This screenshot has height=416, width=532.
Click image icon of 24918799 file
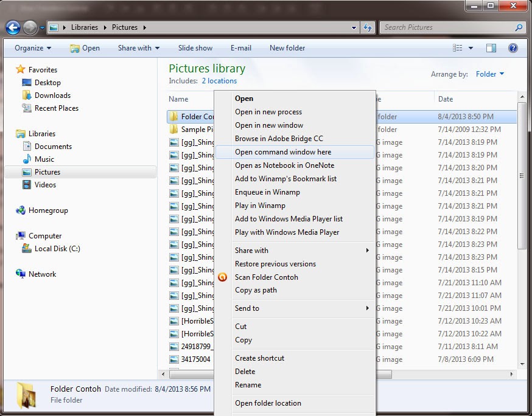point(173,347)
